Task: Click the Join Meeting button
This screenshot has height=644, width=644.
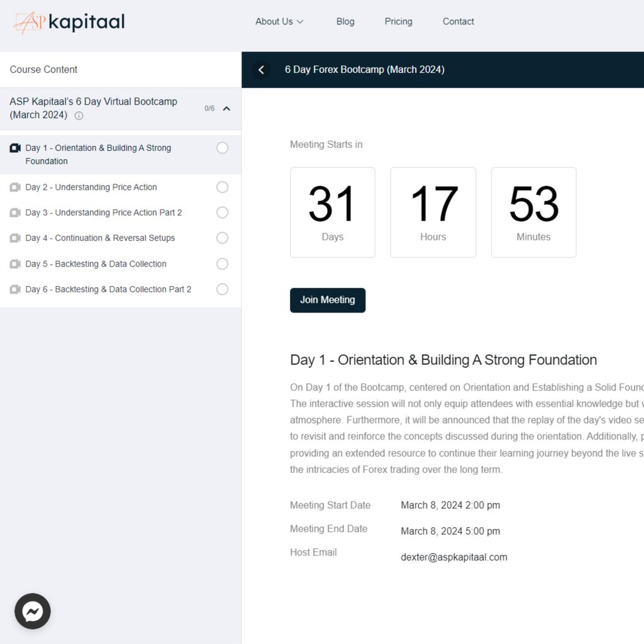Action: point(327,300)
